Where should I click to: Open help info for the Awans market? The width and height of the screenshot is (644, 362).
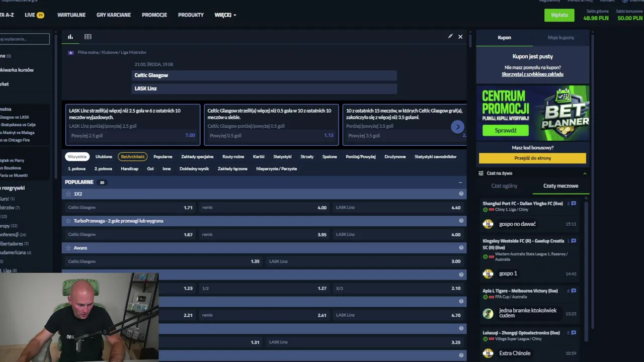point(461,248)
